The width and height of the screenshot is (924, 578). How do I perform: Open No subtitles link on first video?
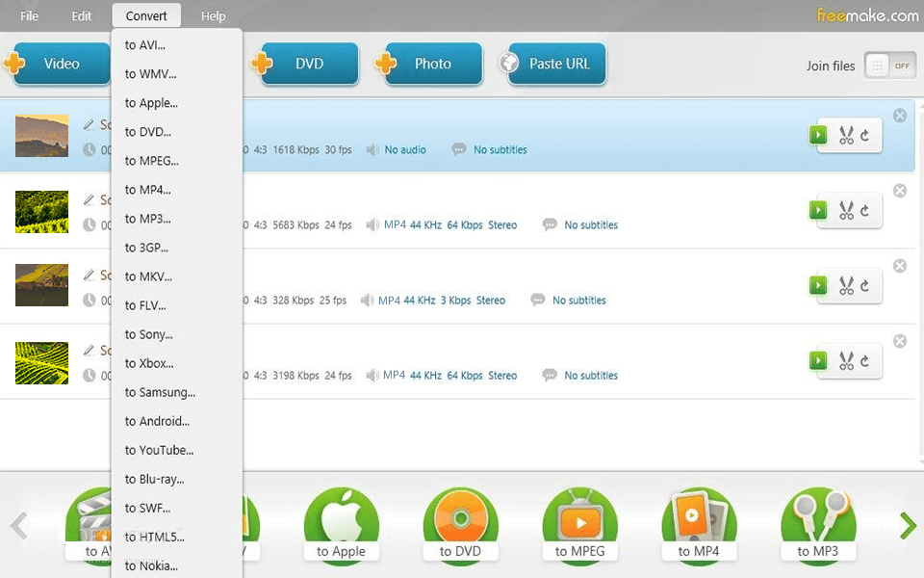tap(500, 150)
